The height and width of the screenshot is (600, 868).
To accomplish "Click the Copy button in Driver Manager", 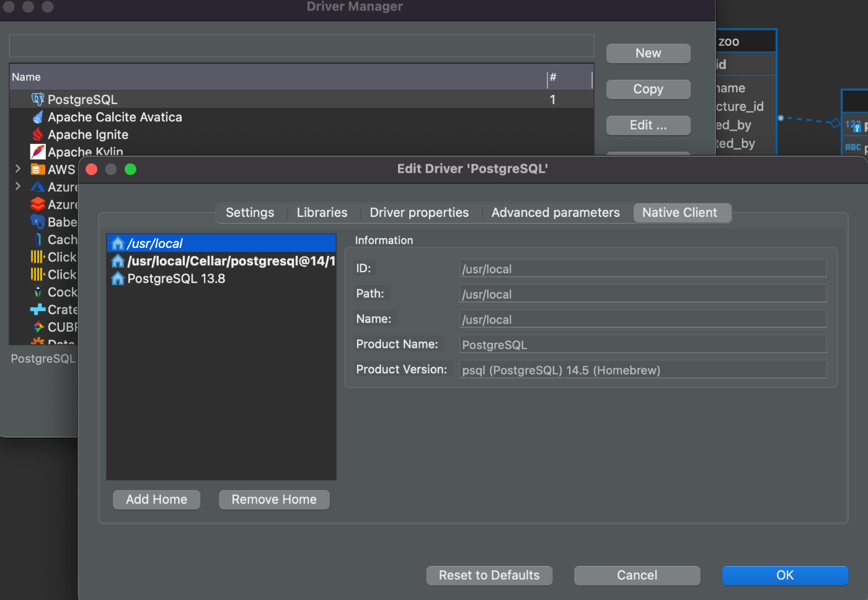I will [x=649, y=89].
